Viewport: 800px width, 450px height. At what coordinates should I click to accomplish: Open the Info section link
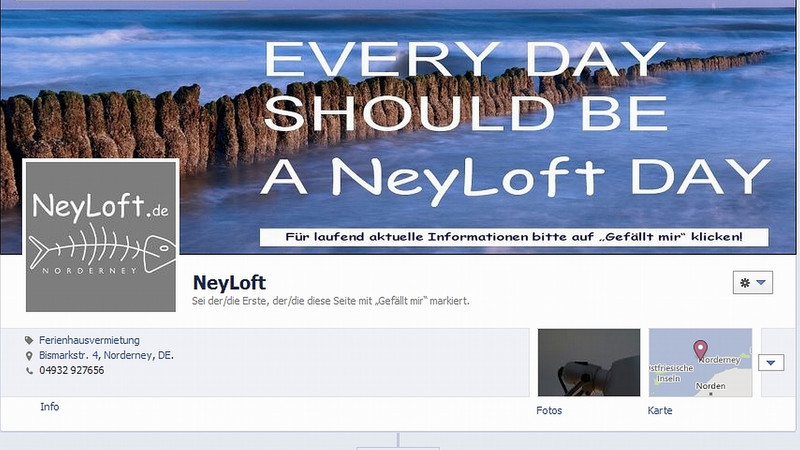(49, 407)
